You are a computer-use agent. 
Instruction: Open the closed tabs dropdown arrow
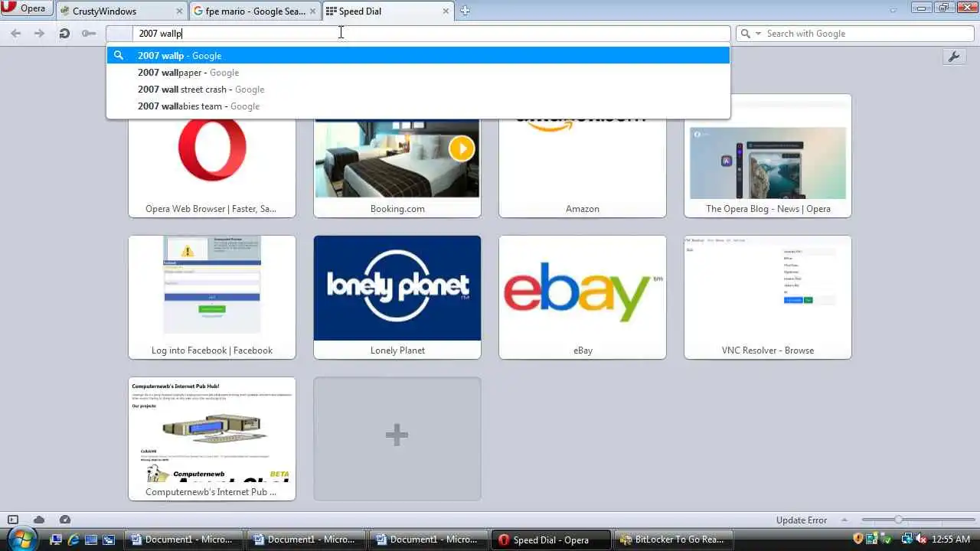[x=893, y=11]
